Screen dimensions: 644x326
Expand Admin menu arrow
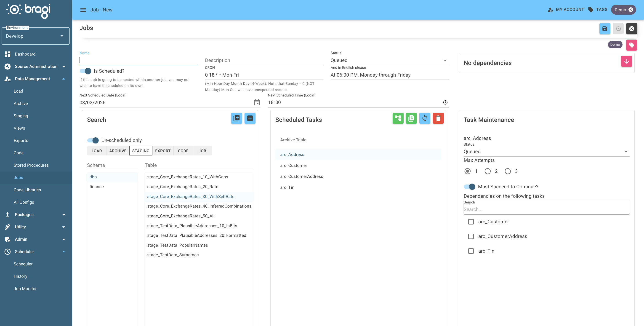(64, 239)
